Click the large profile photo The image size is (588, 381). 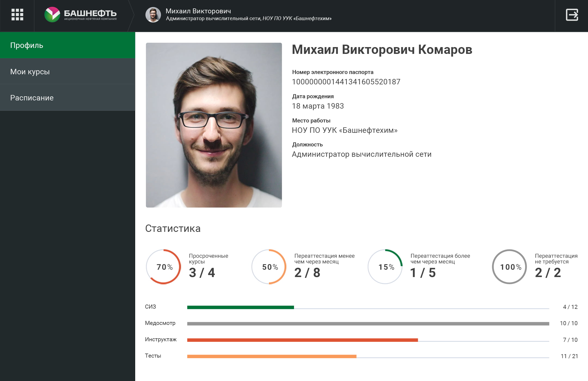tap(214, 125)
